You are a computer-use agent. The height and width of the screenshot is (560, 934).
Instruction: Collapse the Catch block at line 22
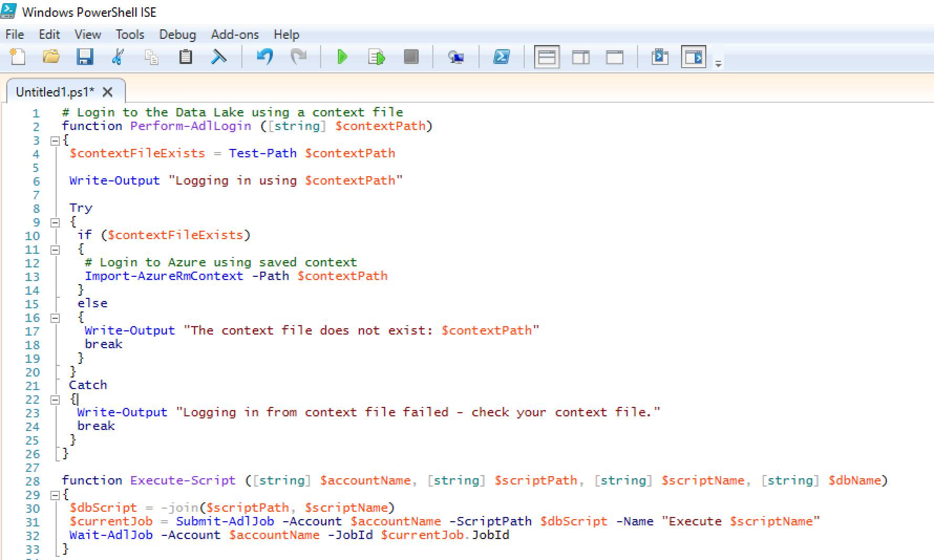click(x=55, y=400)
